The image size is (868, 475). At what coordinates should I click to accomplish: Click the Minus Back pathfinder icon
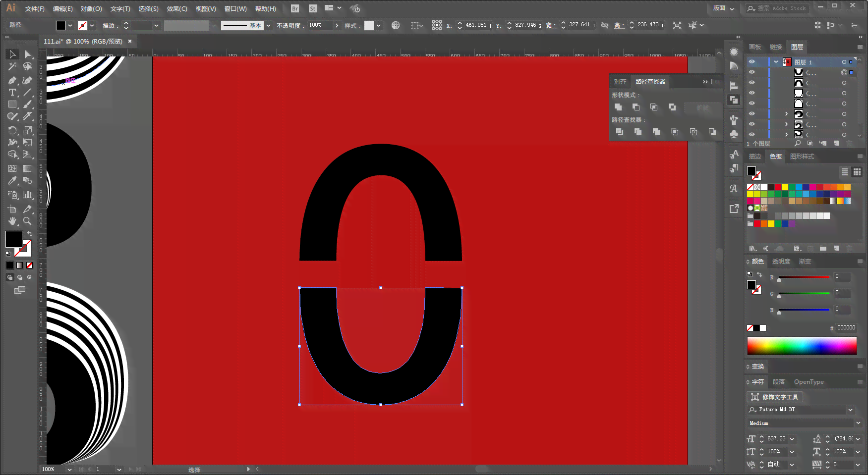tap(712, 132)
